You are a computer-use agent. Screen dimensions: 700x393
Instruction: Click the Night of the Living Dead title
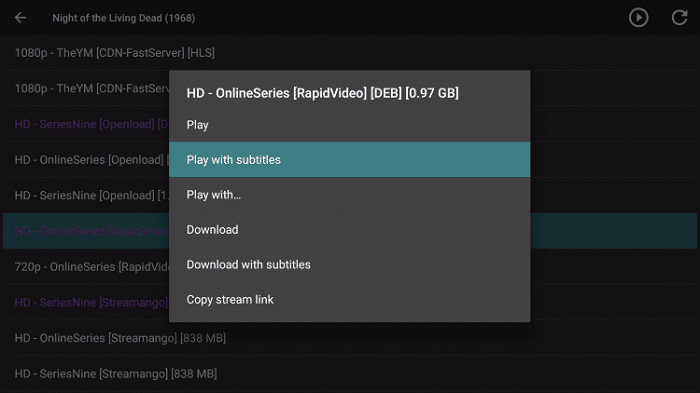pos(124,18)
